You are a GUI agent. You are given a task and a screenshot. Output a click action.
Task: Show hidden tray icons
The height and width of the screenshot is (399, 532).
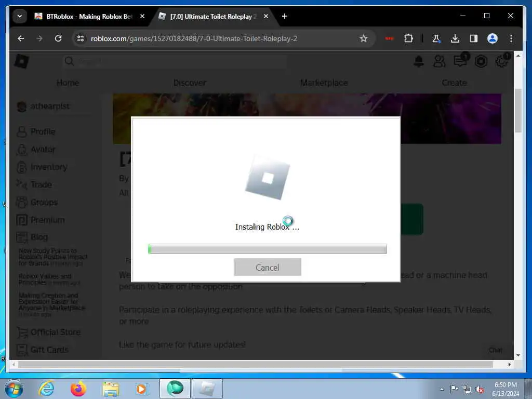coord(442,389)
